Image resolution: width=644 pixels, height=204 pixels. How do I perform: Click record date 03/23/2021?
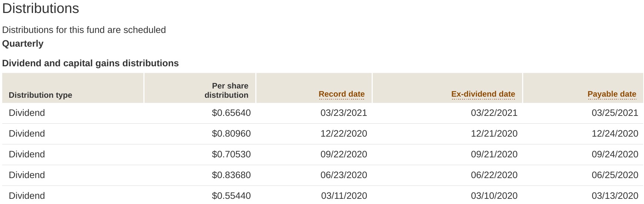(x=343, y=113)
